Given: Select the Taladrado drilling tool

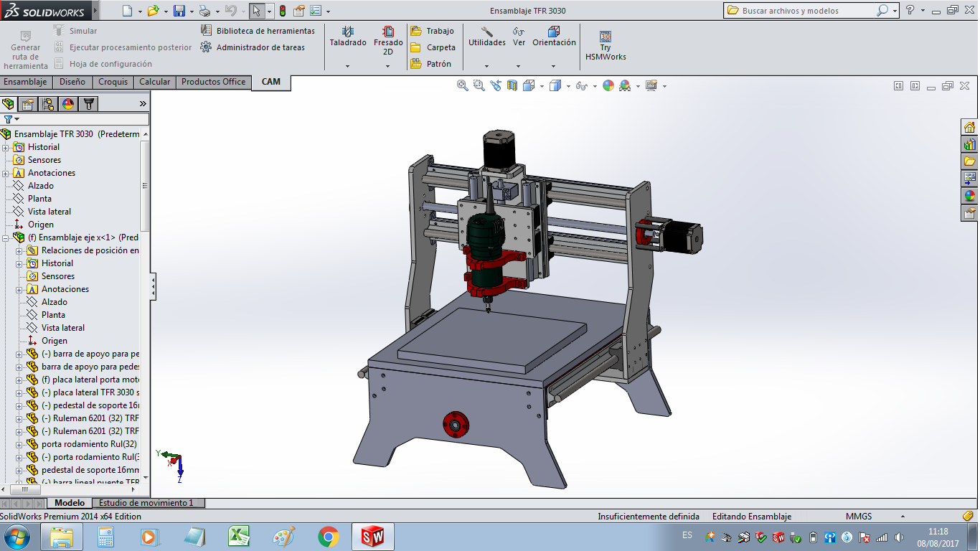Looking at the screenshot, I should coord(348,32).
